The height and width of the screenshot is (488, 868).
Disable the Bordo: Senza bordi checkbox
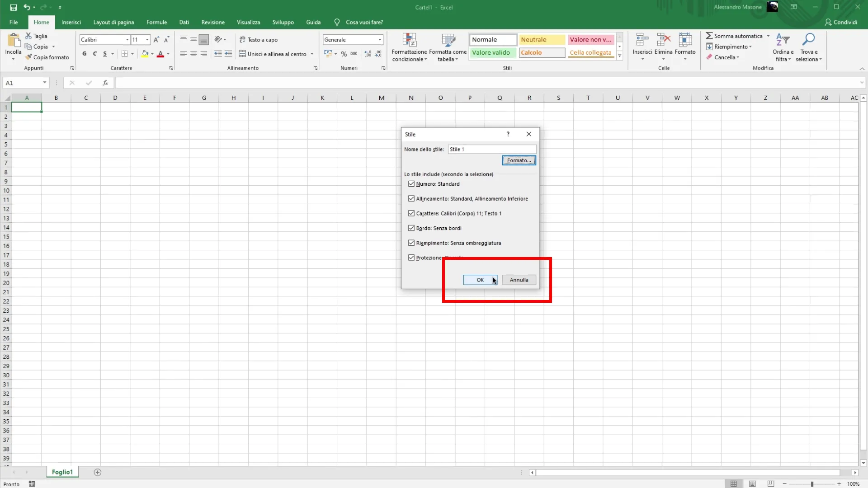pyautogui.click(x=411, y=228)
